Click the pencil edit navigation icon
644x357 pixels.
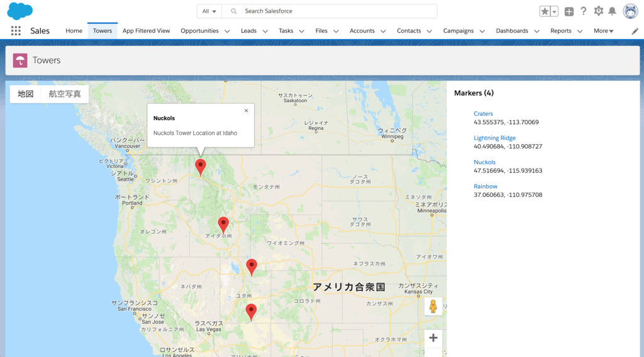tap(635, 31)
